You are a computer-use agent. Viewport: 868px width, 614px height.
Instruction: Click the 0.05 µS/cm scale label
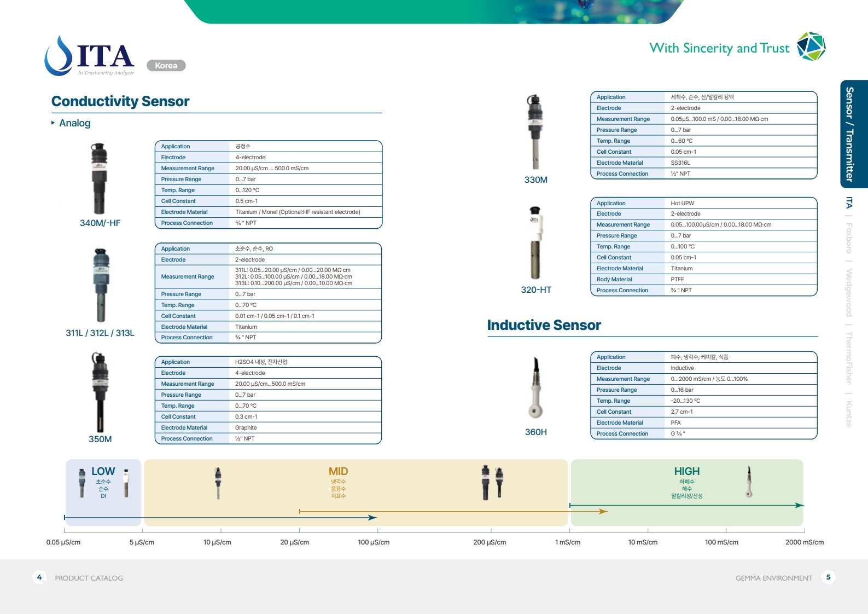63,542
